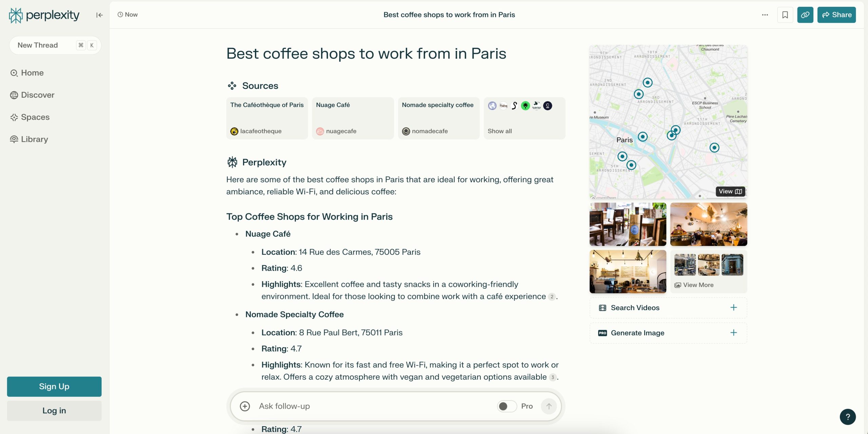The image size is (868, 434).
Task: Click the thread title in the top bar
Action: click(x=449, y=15)
